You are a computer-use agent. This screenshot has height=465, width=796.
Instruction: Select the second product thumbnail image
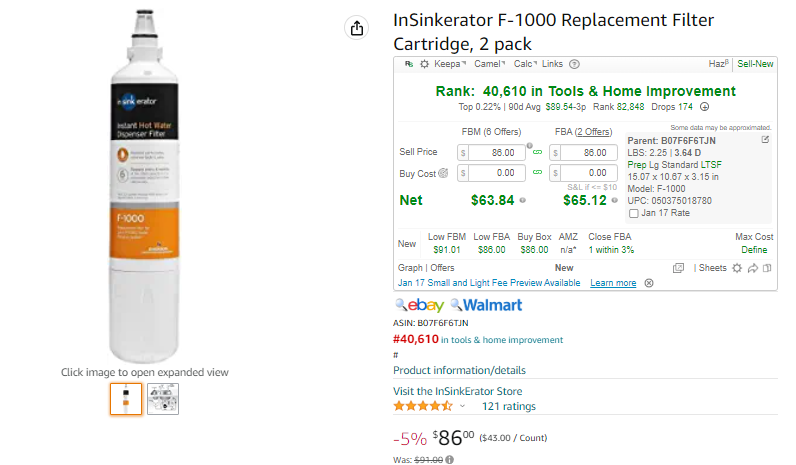point(163,399)
